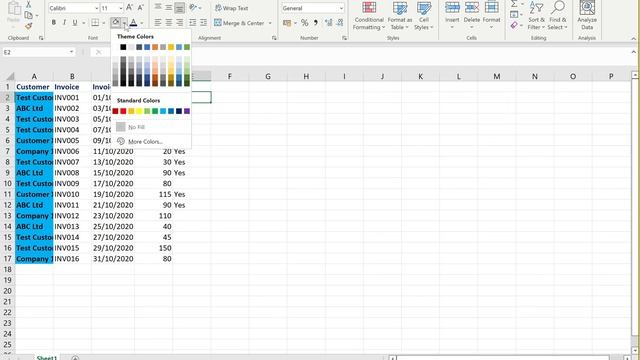
Task: Click the Analyze Data button
Action: click(587, 16)
